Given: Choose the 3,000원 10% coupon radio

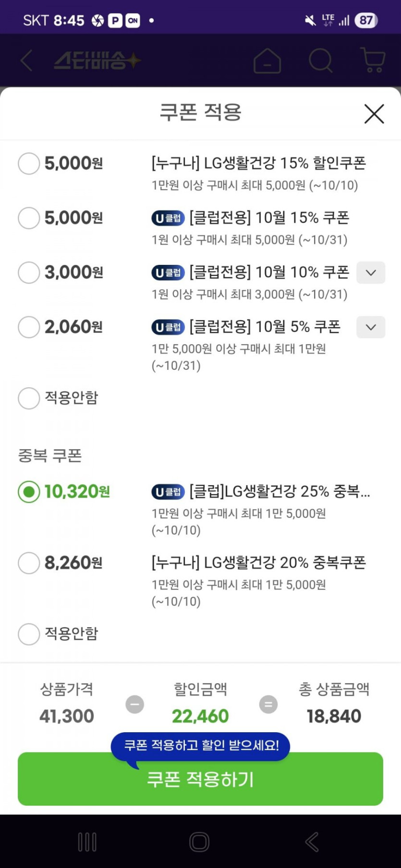Looking at the screenshot, I should tap(29, 273).
